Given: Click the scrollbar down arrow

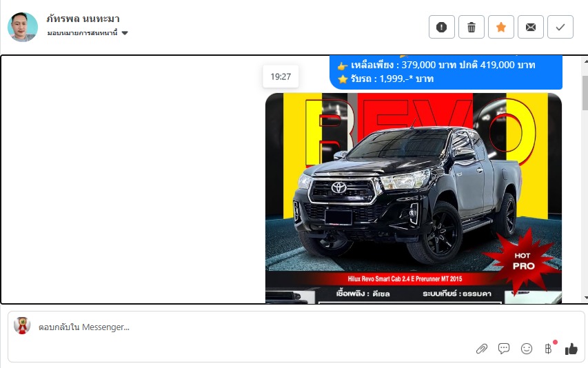Looking at the screenshot, I should pos(585,298).
